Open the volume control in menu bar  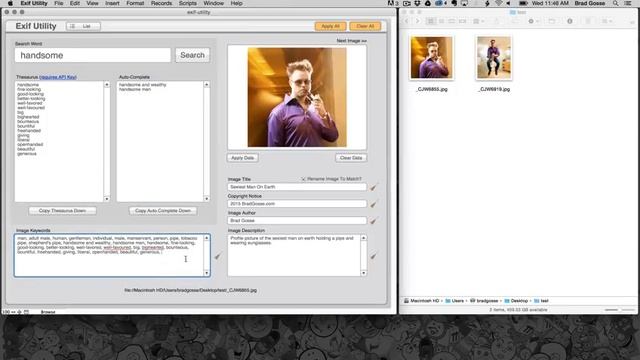tap(509, 3)
